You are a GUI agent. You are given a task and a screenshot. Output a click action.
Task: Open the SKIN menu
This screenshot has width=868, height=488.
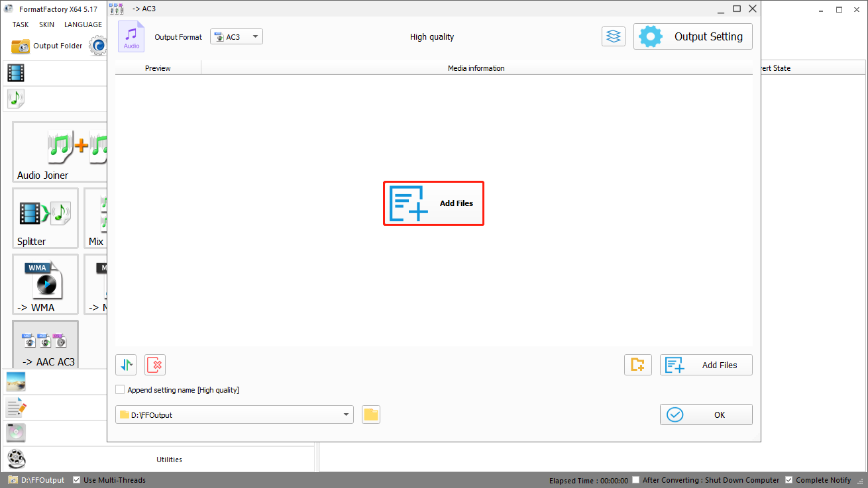click(x=46, y=24)
